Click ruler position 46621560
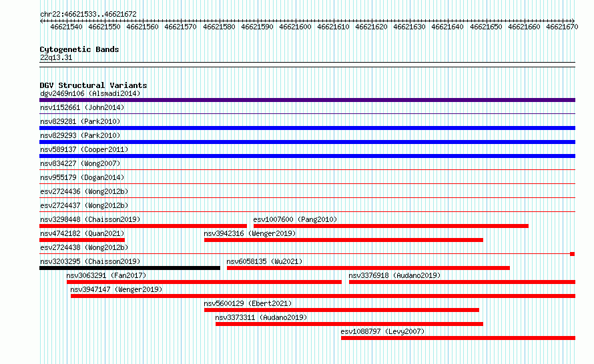 tap(142, 27)
